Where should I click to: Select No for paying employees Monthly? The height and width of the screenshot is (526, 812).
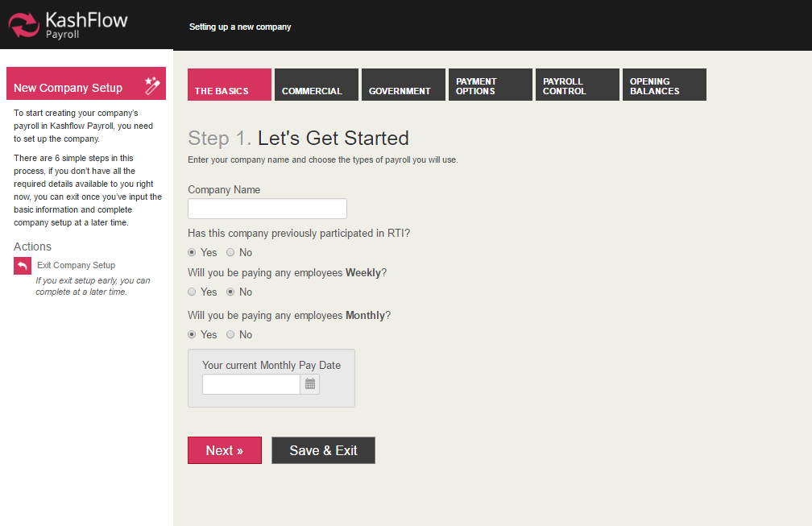[x=230, y=334]
